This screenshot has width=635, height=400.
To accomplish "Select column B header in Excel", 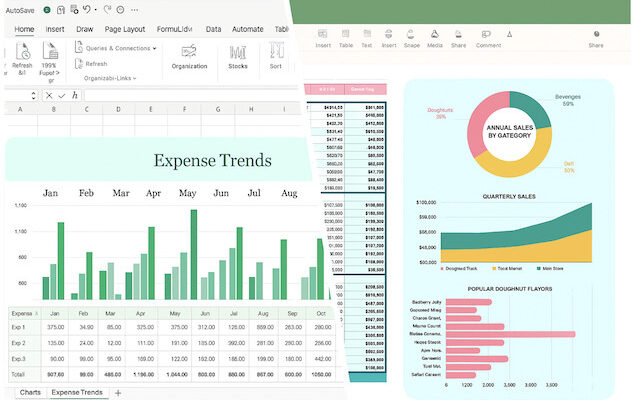I will click(x=53, y=109).
